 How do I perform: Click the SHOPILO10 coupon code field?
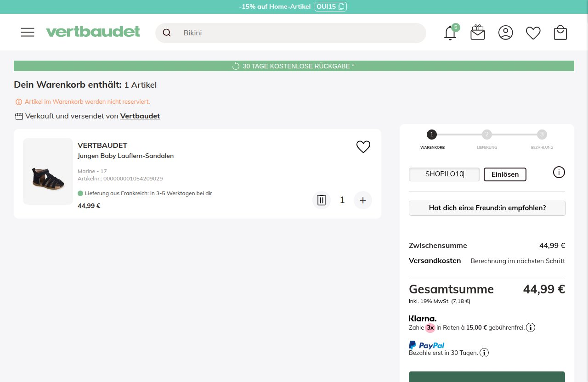click(444, 174)
